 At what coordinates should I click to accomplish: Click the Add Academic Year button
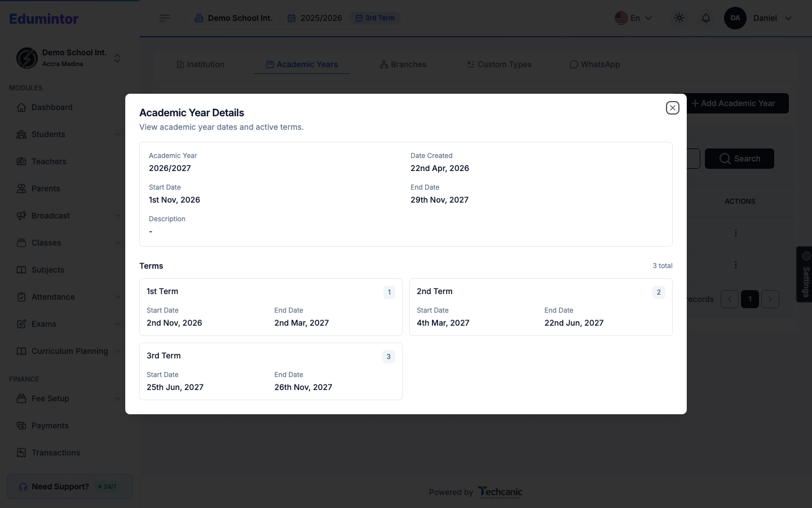click(x=738, y=103)
